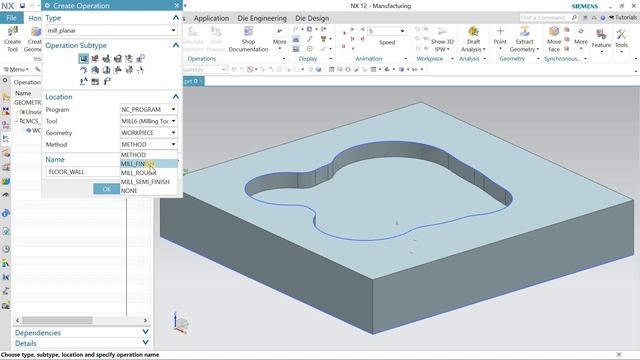Select the Floor and Wall operation subtype icon
This screenshot has height=360, width=640.
pos(83,59)
